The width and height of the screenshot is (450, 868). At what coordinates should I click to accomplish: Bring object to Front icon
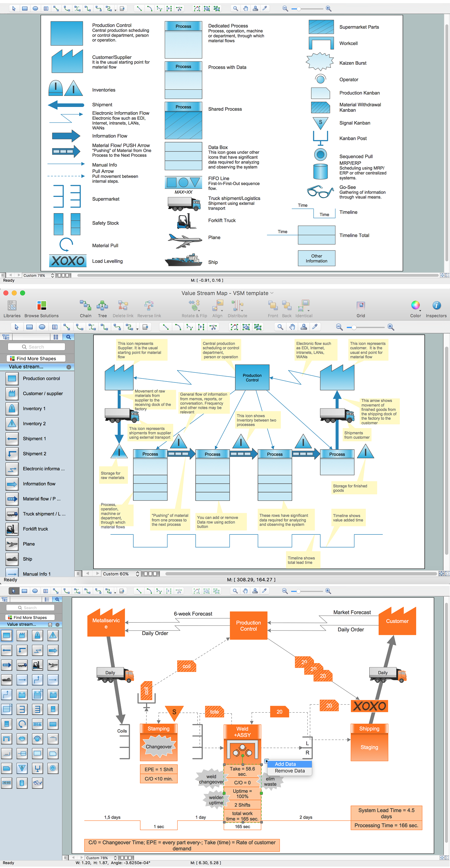(273, 308)
